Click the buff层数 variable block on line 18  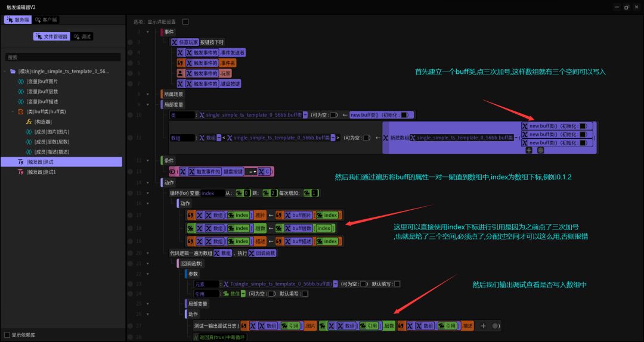click(300, 228)
